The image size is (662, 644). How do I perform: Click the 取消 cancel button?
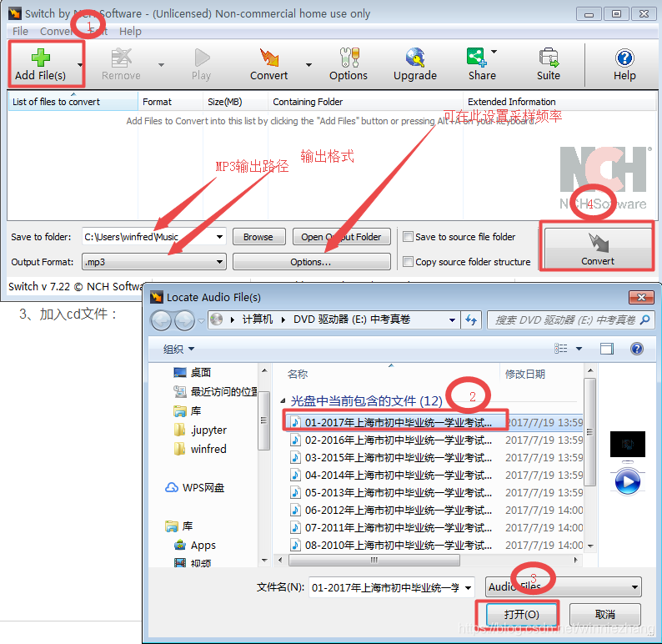pyautogui.click(x=605, y=615)
